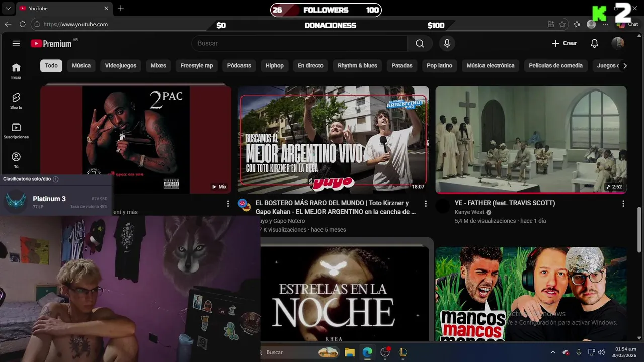The height and width of the screenshot is (362, 644).
Task: Open the YouTube guide hamburger menu
Action: tap(16, 43)
